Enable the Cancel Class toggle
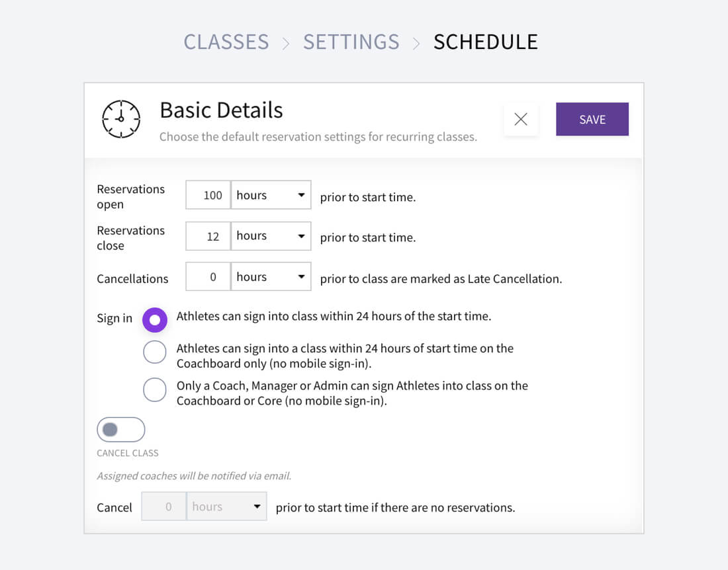 point(120,430)
